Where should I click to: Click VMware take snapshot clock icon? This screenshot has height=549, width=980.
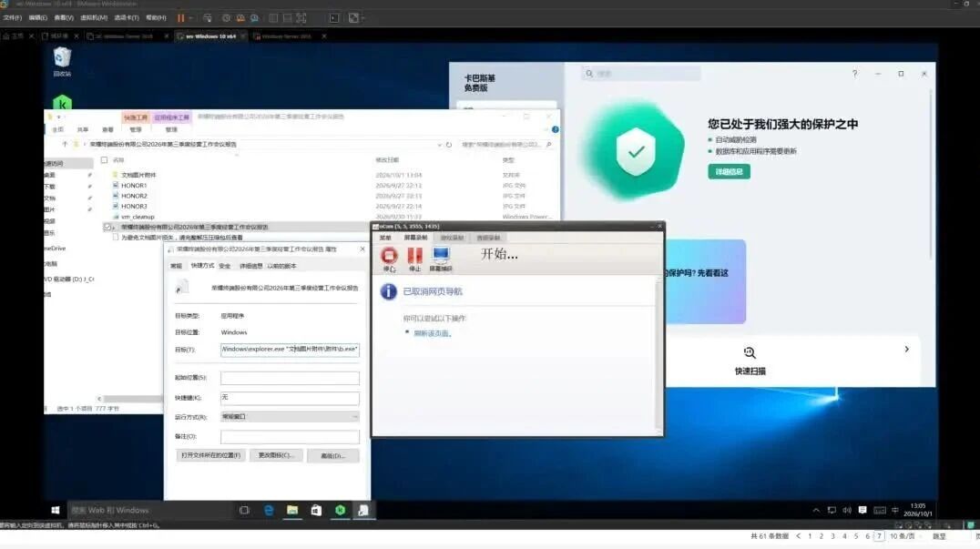(x=226, y=18)
